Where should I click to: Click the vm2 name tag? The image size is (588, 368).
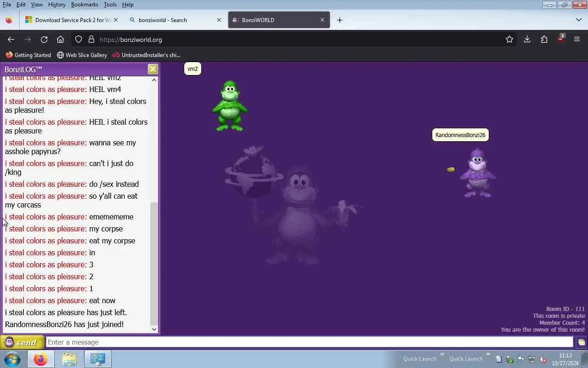point(192,69)
